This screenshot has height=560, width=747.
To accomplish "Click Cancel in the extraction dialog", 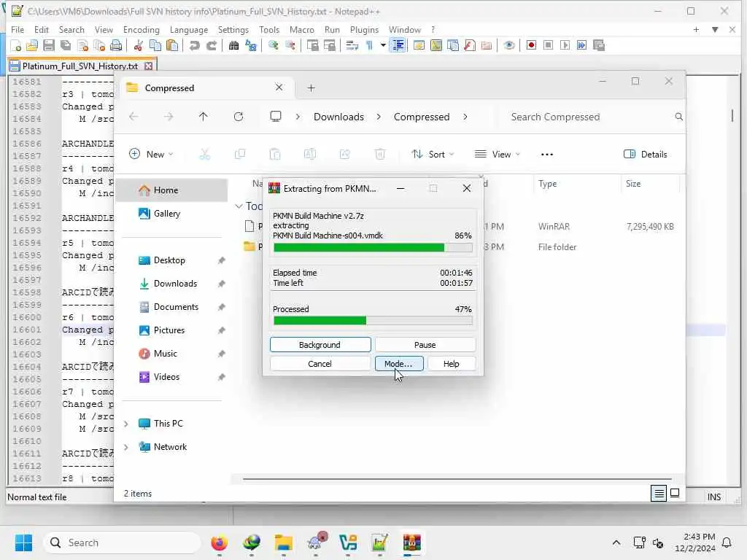I will 320,364.
